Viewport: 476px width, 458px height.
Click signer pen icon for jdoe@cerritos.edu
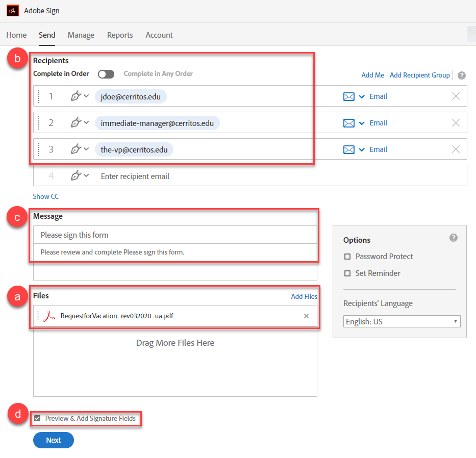(x=76, y=96)
